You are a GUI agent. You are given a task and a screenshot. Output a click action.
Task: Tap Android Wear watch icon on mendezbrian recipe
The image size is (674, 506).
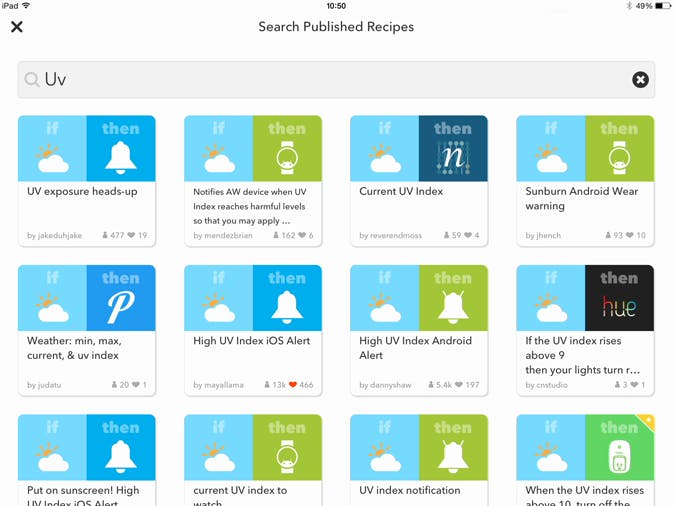tap(287, 158)
